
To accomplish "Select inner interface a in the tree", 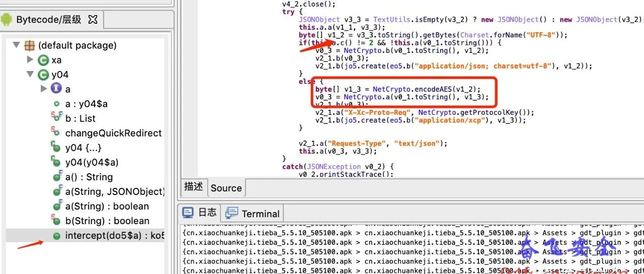I will (68, 89).
